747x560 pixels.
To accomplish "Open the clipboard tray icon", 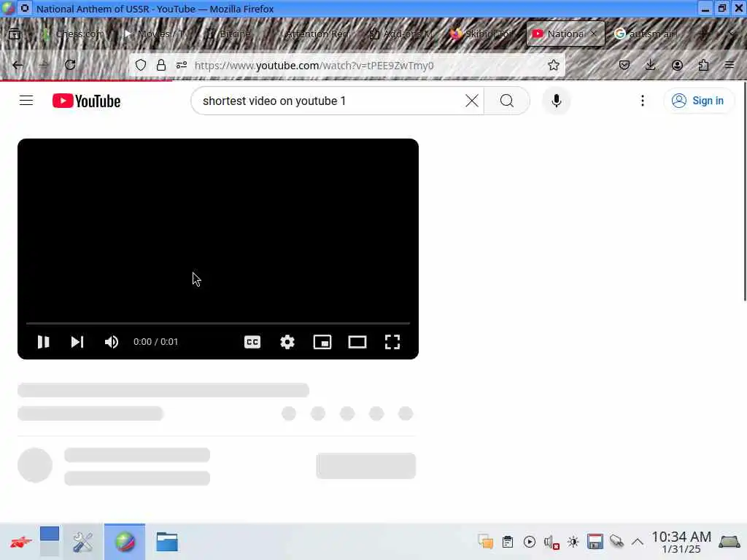I will [x=508, y=542].
